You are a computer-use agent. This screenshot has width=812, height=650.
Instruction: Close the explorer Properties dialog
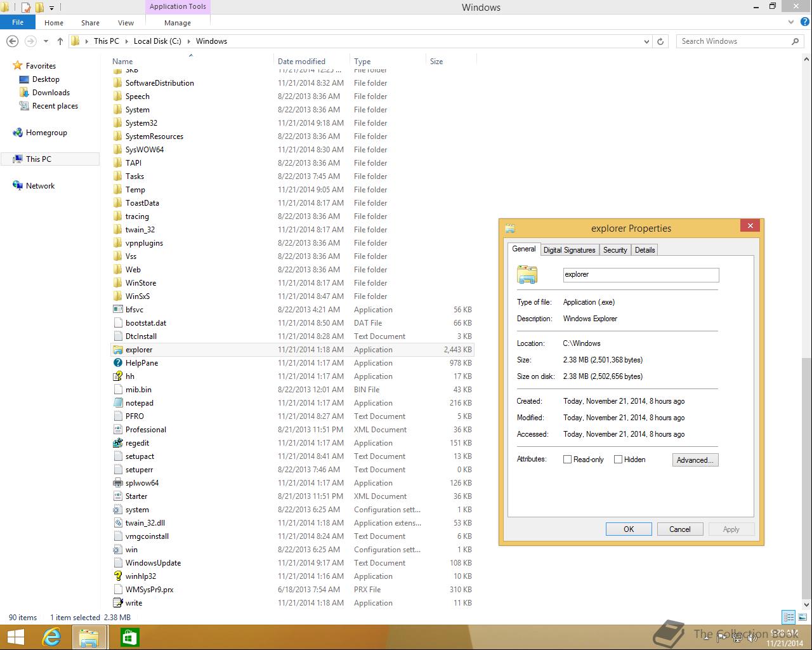(750, 226)
